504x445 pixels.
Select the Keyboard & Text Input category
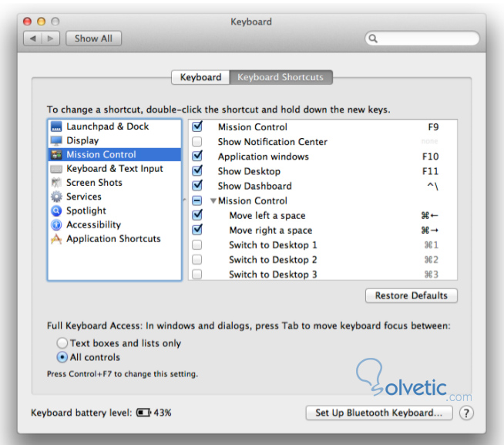click(115, 169)
